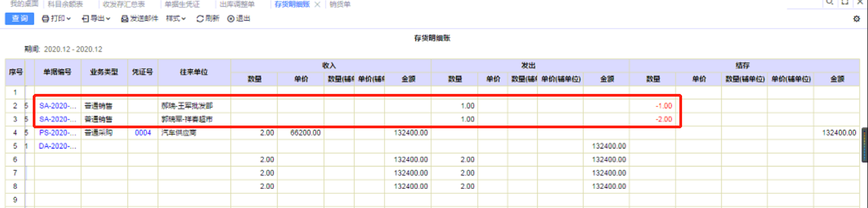This screenshot has width=868, height=208.
Task: Select row number 1
Action: [x=15, y=92]
